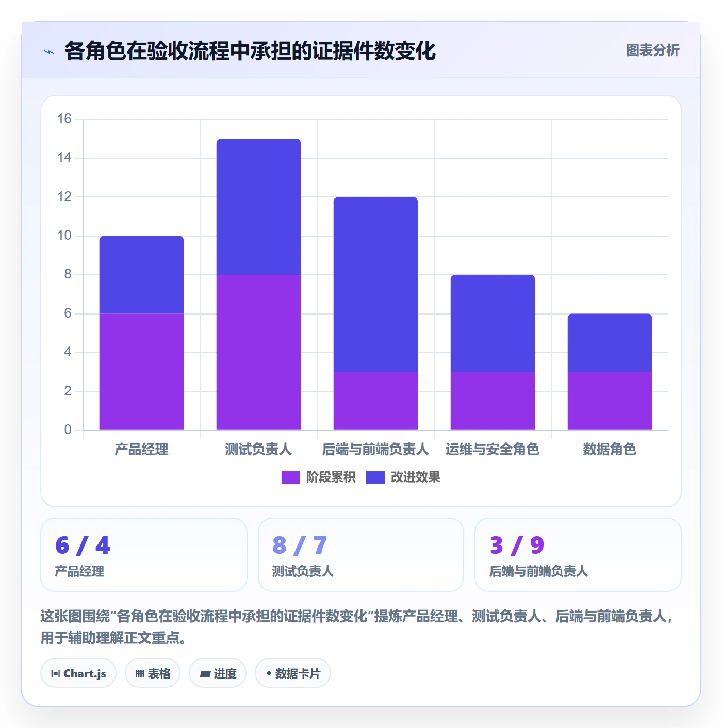Click the lightning icon beside the title

coord(49,52)
